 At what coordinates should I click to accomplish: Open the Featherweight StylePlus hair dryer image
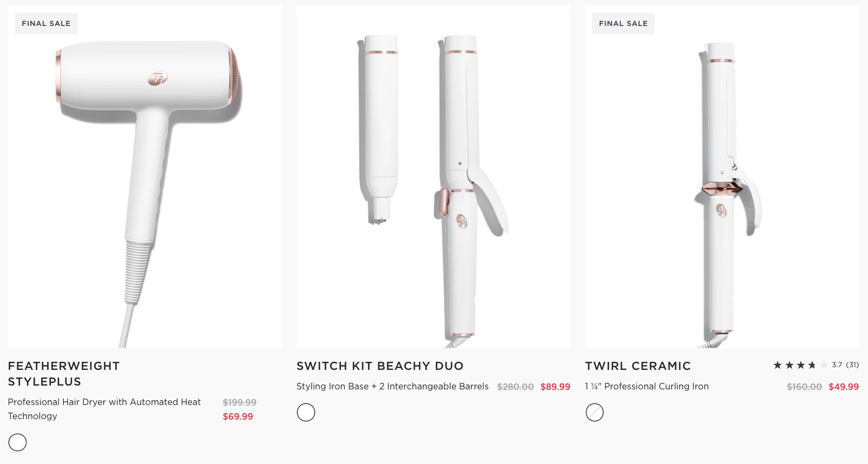(x=144, y=177)
